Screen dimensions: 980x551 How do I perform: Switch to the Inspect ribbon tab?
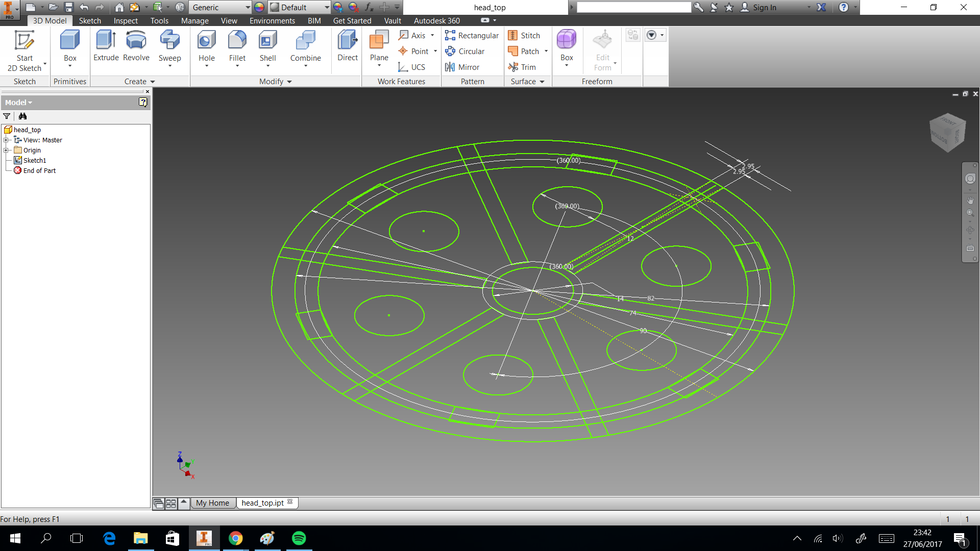pos(126,21)
